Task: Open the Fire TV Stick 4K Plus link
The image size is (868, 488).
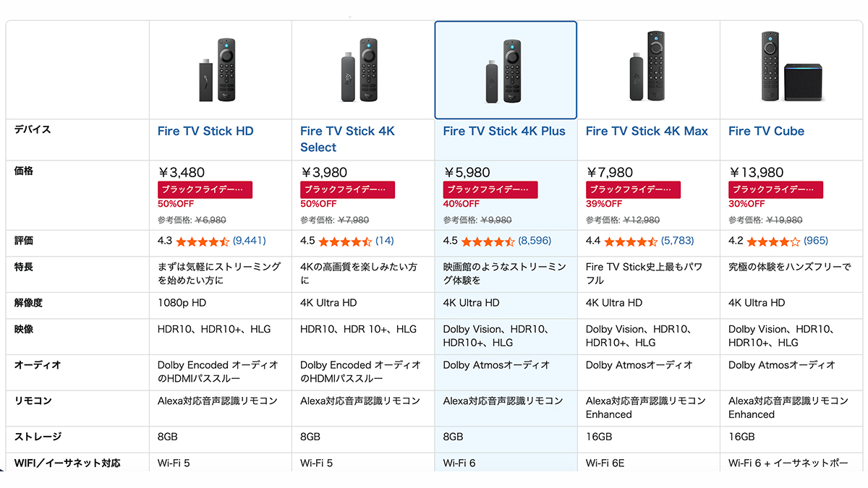Action: tap(504, 132)
